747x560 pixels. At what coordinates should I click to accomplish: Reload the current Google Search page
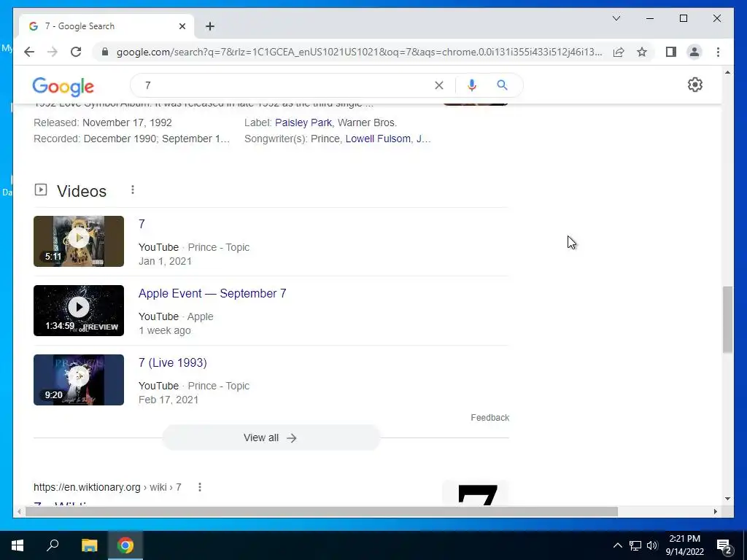(76, 52)
